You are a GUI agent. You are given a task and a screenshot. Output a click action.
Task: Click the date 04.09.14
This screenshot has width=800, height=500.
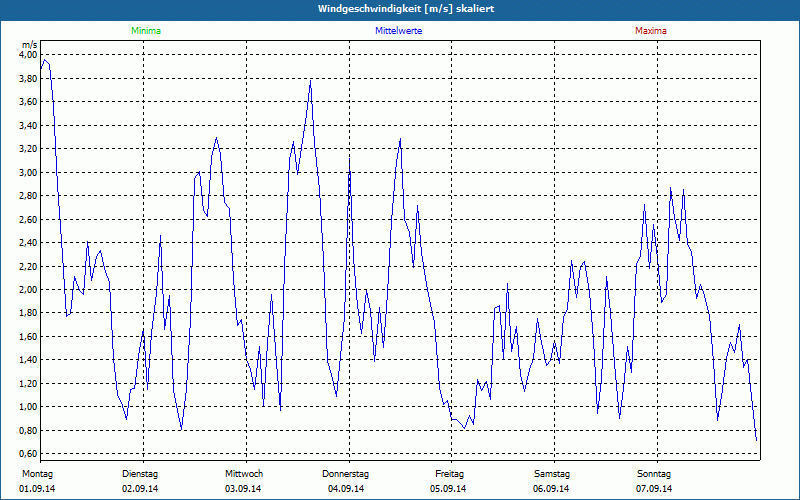click(x=346, y=489)
